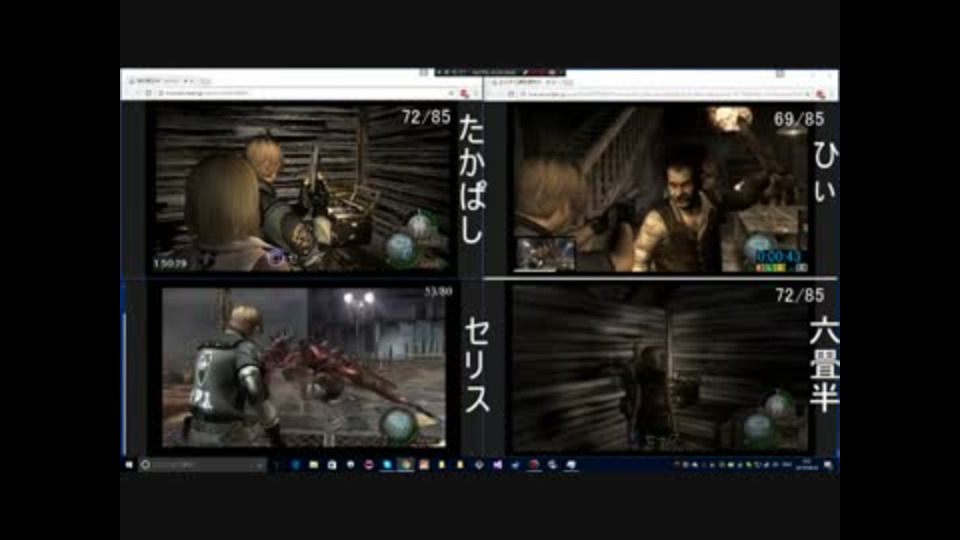Click the 六畳半 gameplay video panel
The height and width of the screenshot is (540, 960).
(660, 369)
